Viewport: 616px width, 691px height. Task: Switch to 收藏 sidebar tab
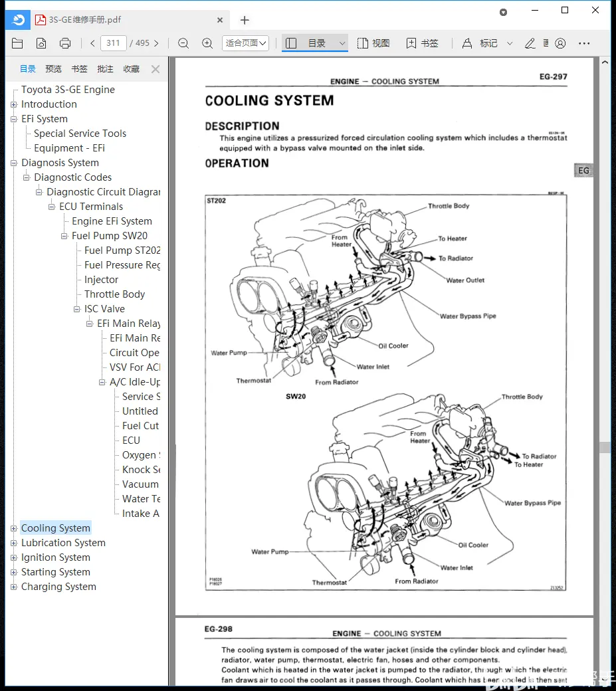tap(132, 68)
